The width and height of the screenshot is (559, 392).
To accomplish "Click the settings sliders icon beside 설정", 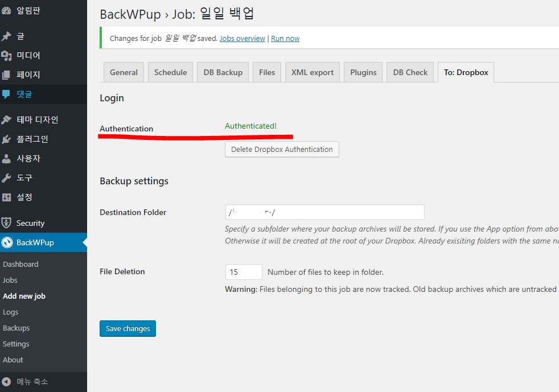I will (6, 197).
